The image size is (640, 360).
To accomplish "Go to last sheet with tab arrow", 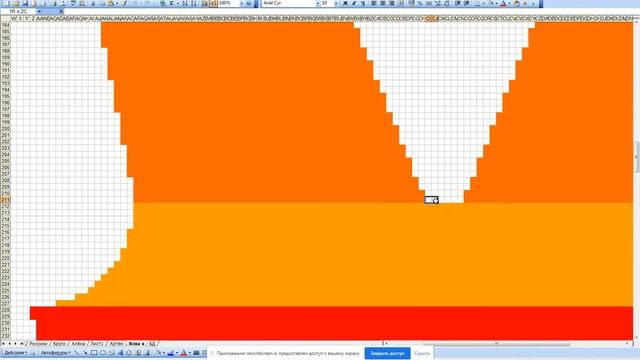I will [x=21, y=344].
